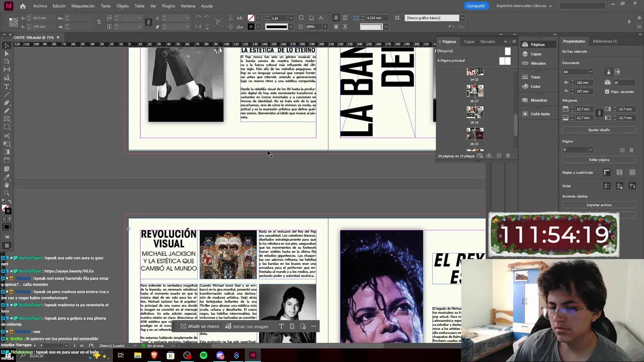Click Iniciar con imagen button

[x=247, y=326]
